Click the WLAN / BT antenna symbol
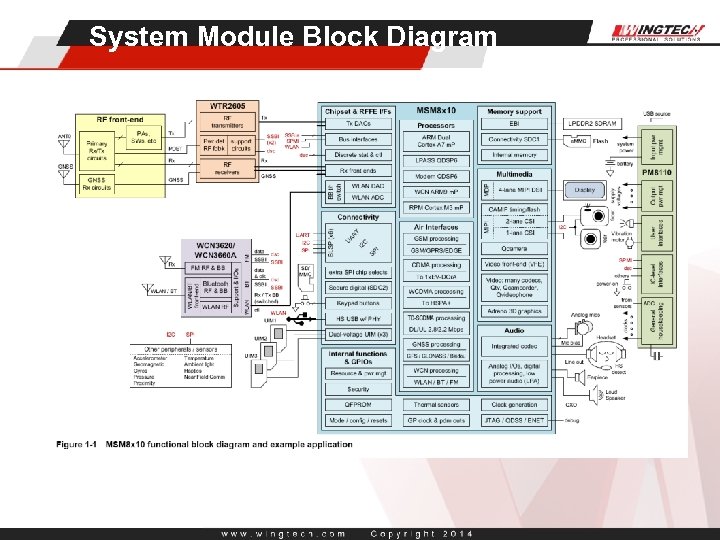This screenshot has height=540, width=720. pyautogui.click(x=147, y=290)
